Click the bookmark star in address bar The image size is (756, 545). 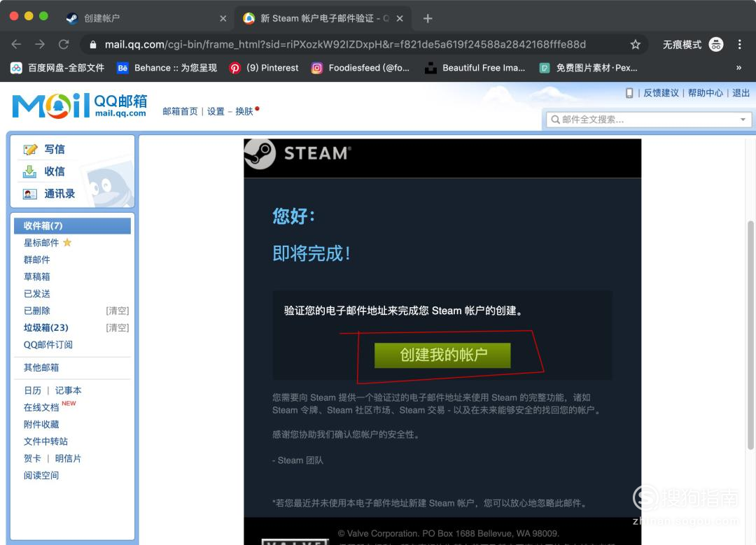pos(635,43)
